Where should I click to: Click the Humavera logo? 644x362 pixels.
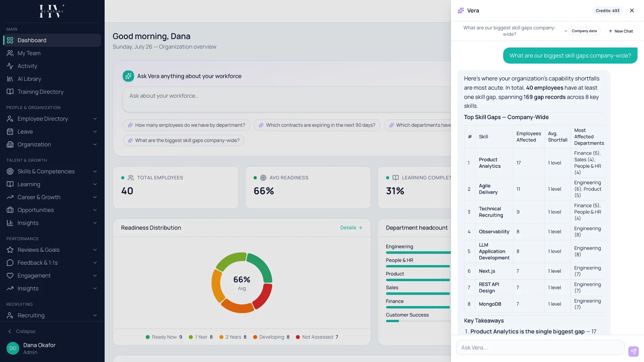click(52, 11)
